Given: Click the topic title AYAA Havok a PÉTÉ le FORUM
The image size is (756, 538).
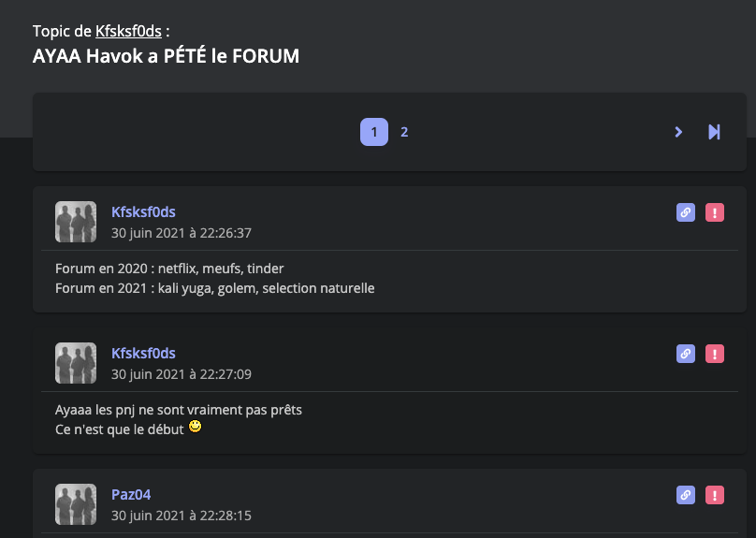Looking at the screenshot, I should 166,56.
